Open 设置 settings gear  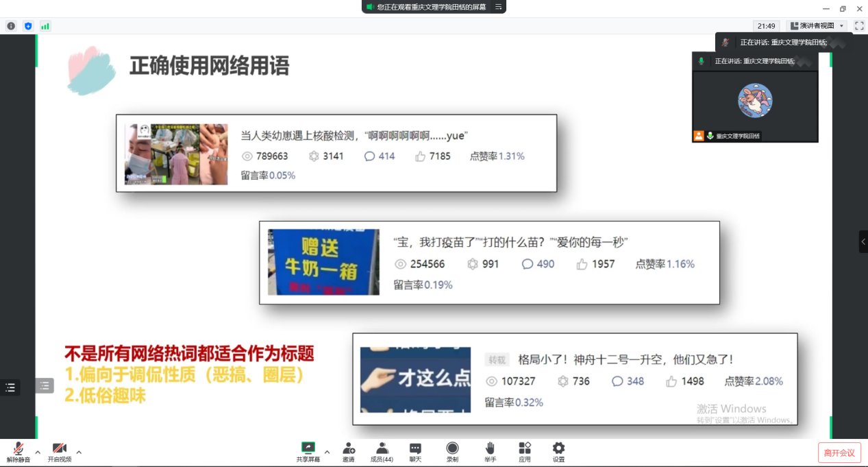558,452
